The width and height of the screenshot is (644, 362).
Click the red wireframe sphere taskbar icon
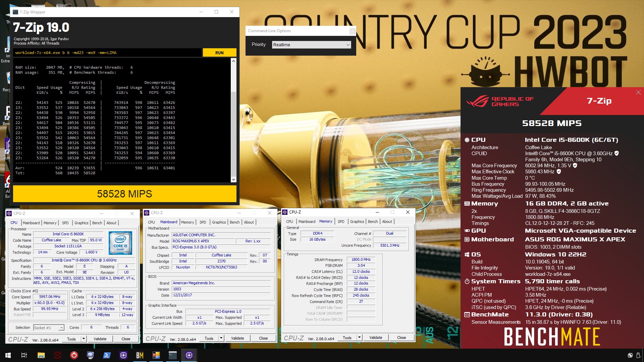[58, 355]
